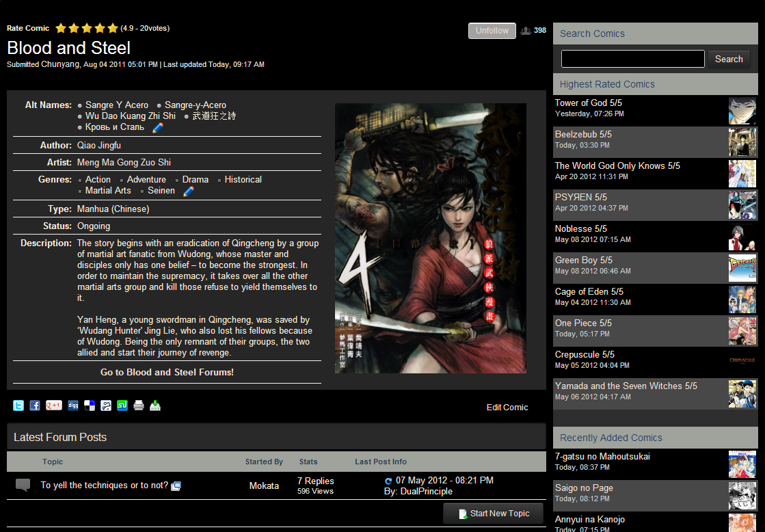Click the PSYREN cover thumbnail
This screenshot has height=532, width=765.
[x=742, y=205]
